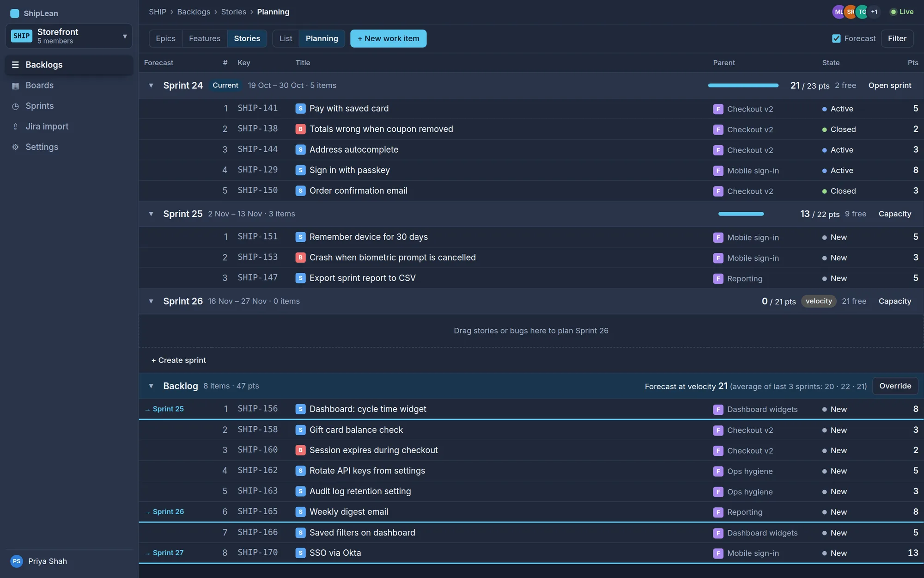The height and width of the screenshot is (578, 924).
Task: Click the story icon on SHIP-141
Action: [x=300, y=109]
